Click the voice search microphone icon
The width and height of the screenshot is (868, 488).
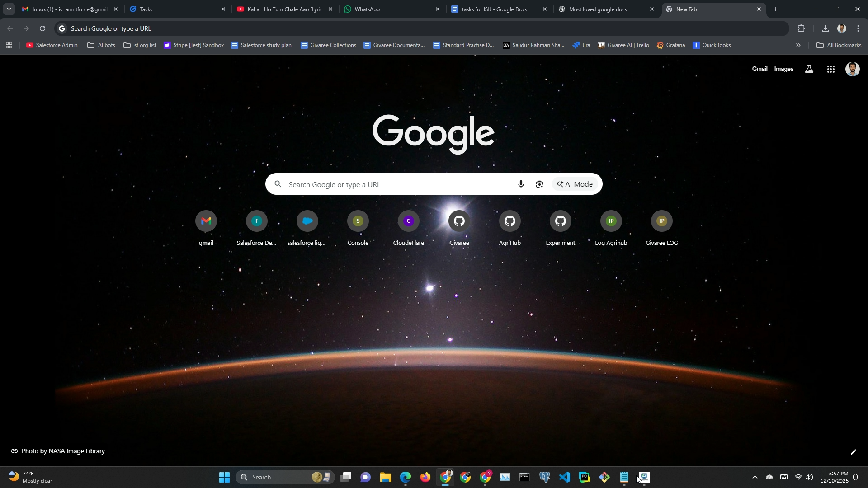click(521, 184)
